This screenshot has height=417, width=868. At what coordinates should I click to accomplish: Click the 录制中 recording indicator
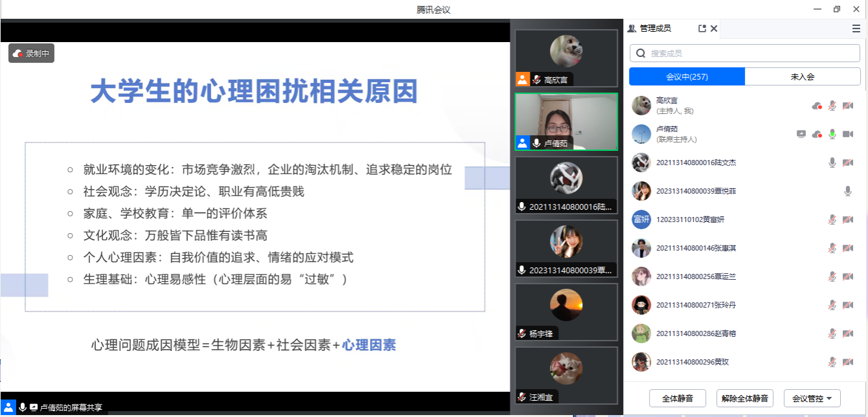[31, 54]
